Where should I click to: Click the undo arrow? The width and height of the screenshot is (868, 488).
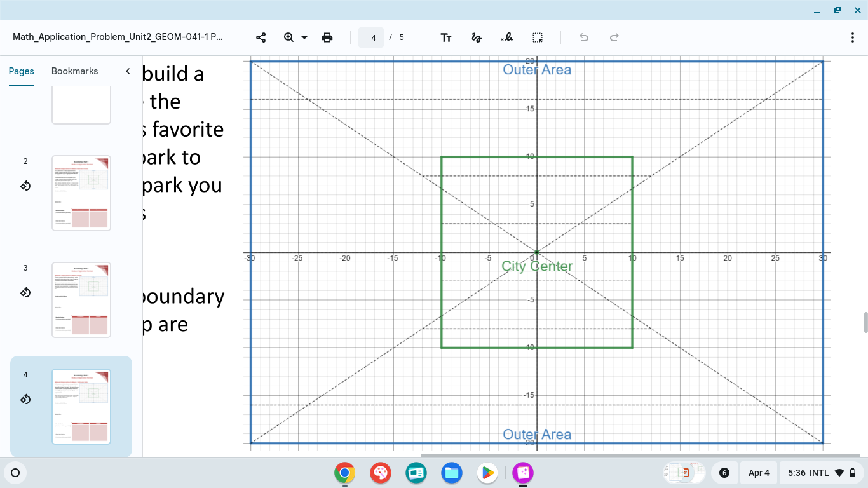click(x=584, y=37)
